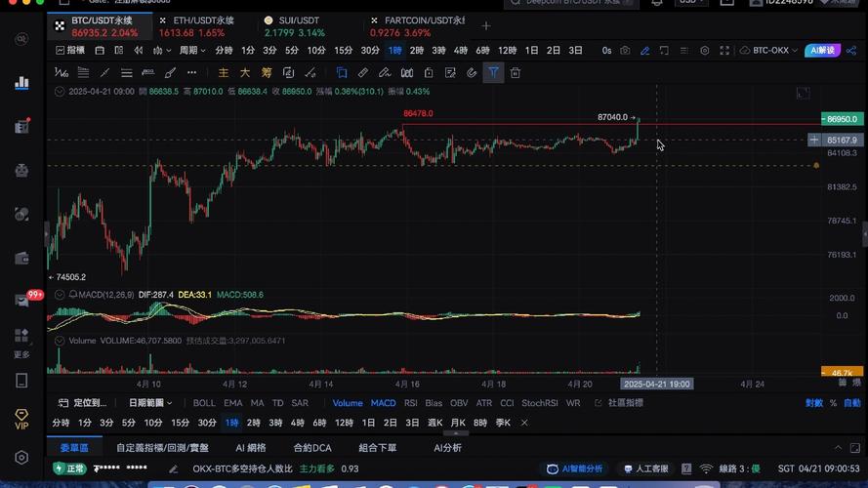The width and height of the screenshot is (868, 488).
Task: Click the settings hexagon icon in sidebar
Action: [x=21, y=458]
